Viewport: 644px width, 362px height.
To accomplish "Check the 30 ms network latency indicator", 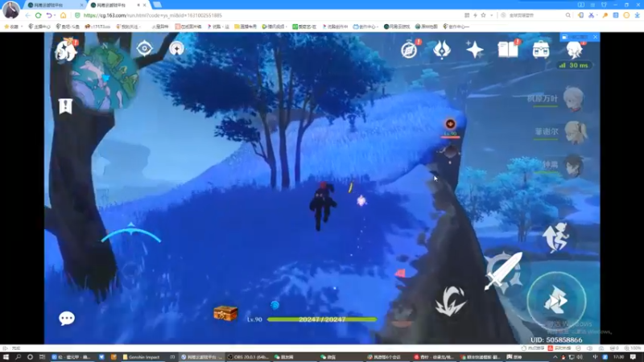I will coord(573,65).
